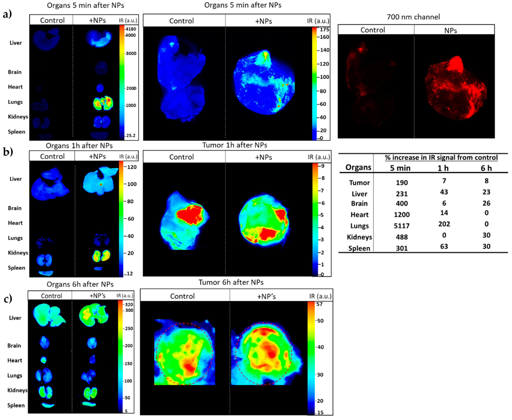Click the 1h +NPs kidneys image

pyautogui.click(x=101, y=256)
